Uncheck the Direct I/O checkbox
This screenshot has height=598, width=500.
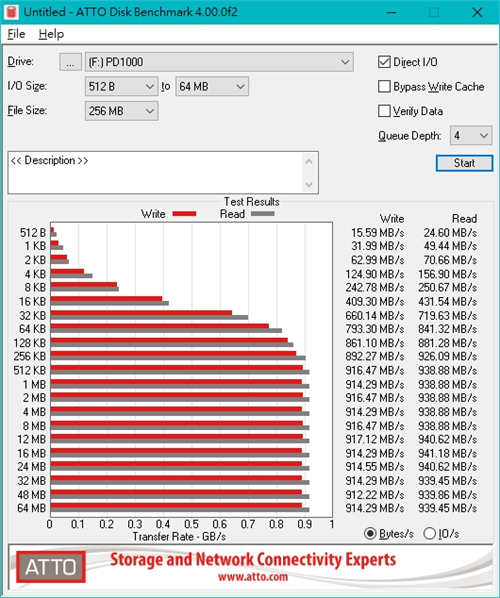coord(384,62)
